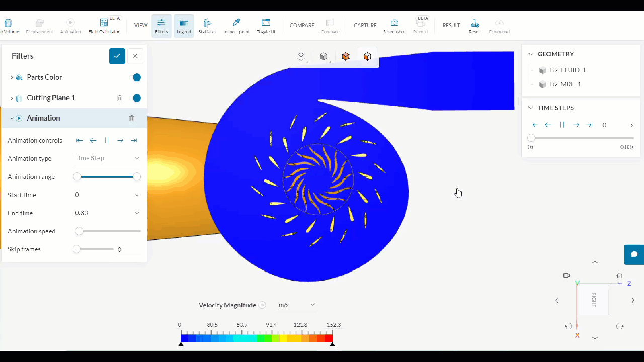Toggle the Cutting Plane 1 visibility switch
This screenshot has height=362, width=644.
coord(137,98)
